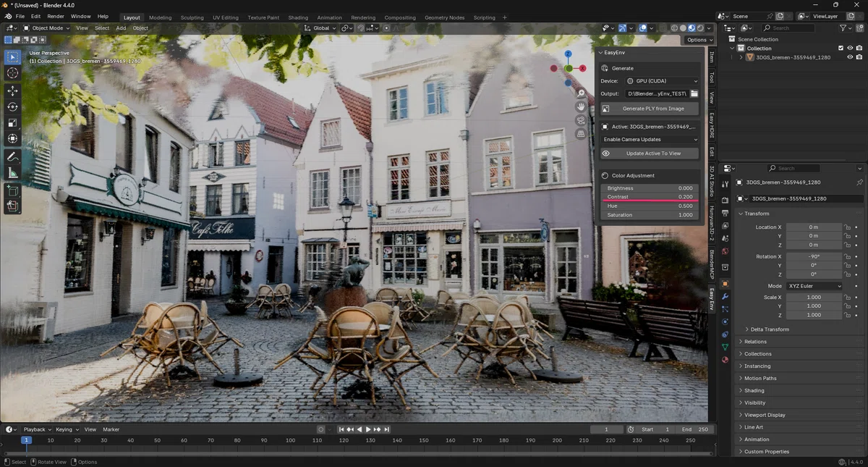Open the Object Mode dropdown
This screenshot has width=868, height=467.
coord(46,28)
